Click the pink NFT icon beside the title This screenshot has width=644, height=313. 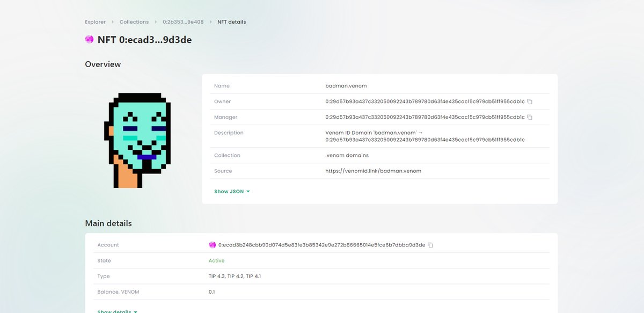90,40
